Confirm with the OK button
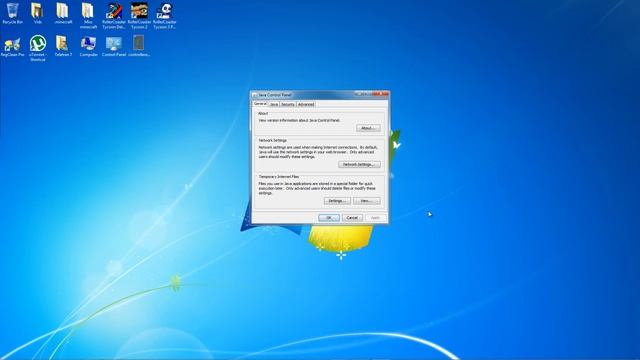Image resolution: width=640 pixels, height=360 pixels. pos(329,218)
